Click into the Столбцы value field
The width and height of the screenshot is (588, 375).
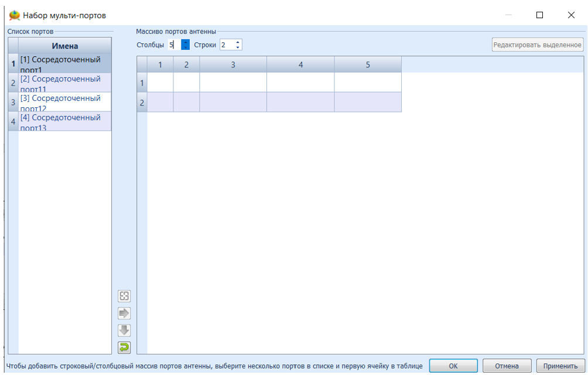pos(174,45)
